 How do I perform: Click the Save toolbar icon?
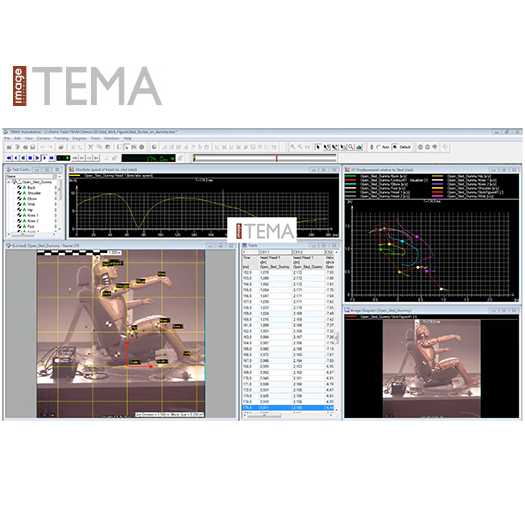click(x=32, y=147)
